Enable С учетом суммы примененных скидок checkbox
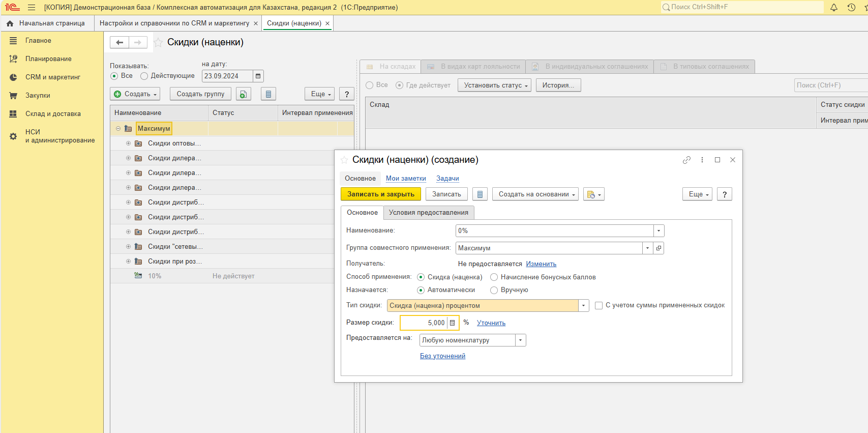 tap(598, 306)
